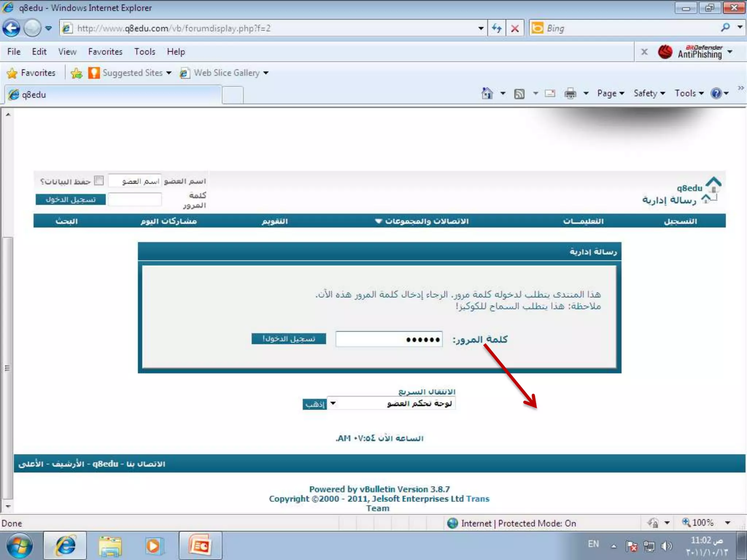Click the browser Back arrow button

point(11,28)
